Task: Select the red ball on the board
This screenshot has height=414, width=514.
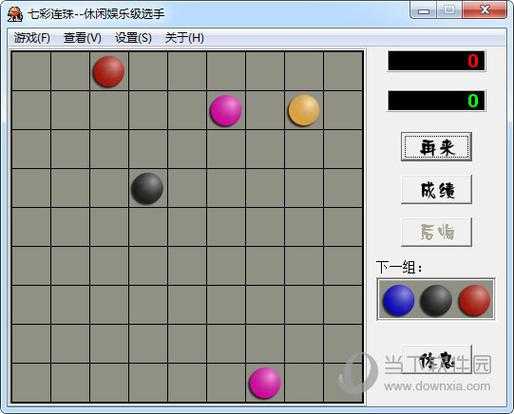Action: (109, 71)
